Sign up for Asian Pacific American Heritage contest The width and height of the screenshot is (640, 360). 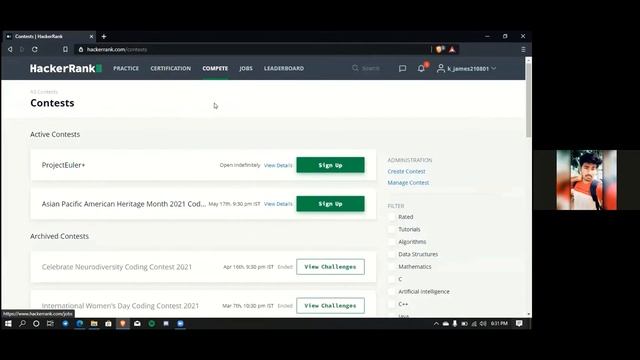[330, 204]
